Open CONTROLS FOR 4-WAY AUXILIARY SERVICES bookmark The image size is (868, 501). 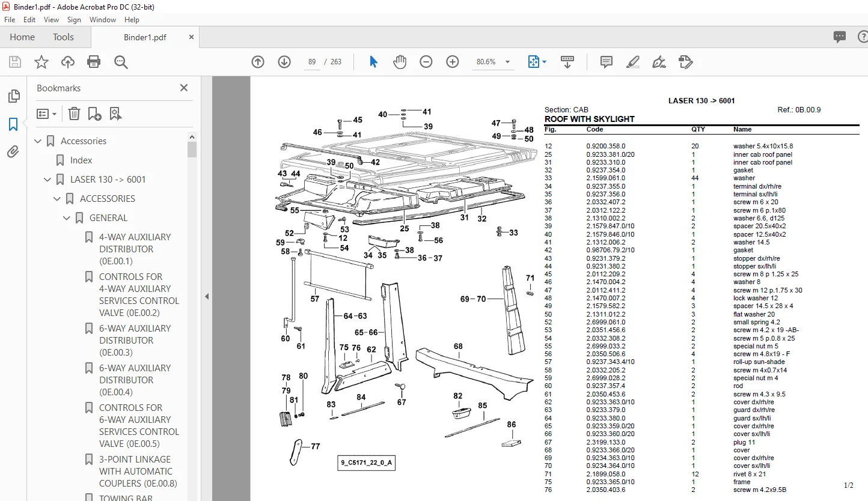(x=139, y=295)
